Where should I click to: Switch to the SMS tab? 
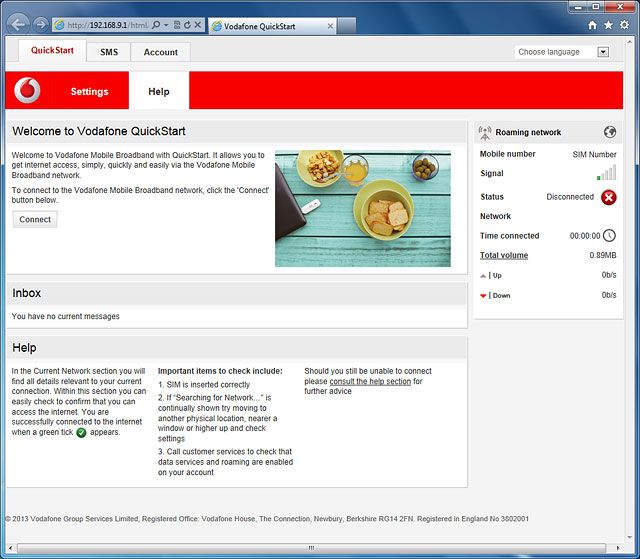point(109,52)
